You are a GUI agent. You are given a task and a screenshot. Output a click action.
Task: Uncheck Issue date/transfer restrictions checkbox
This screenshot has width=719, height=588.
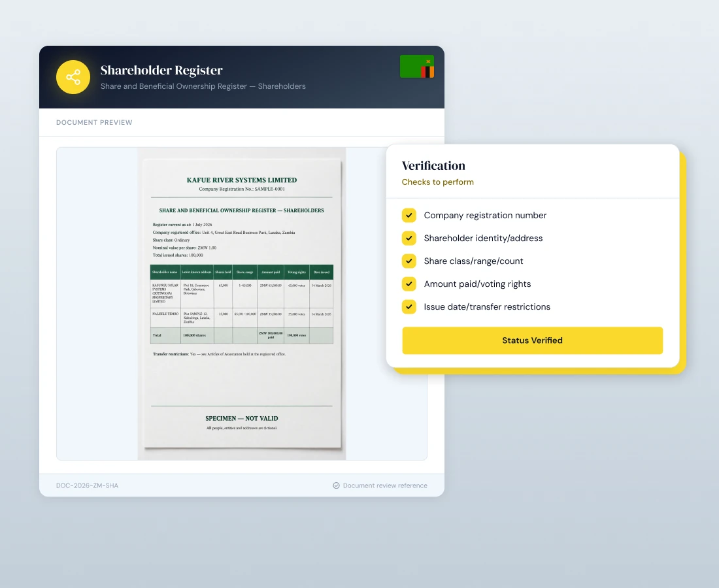[x=409, y=307]
